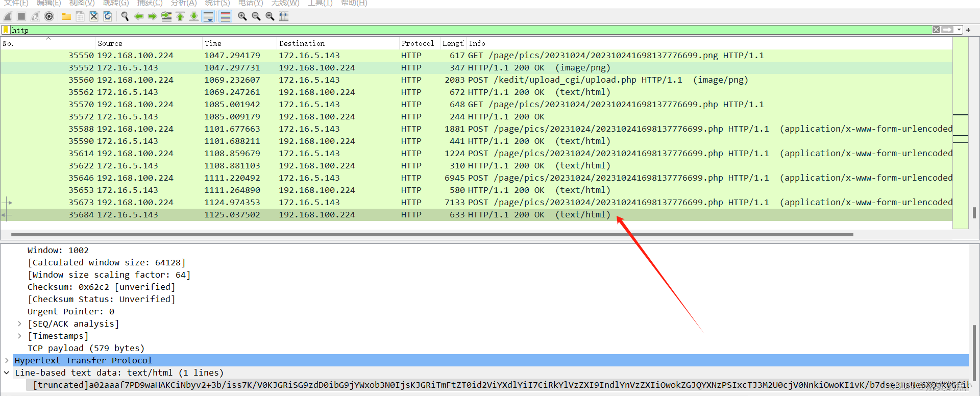Click the stop capture square icon
The image size is (980, 396).
[21, 16]
